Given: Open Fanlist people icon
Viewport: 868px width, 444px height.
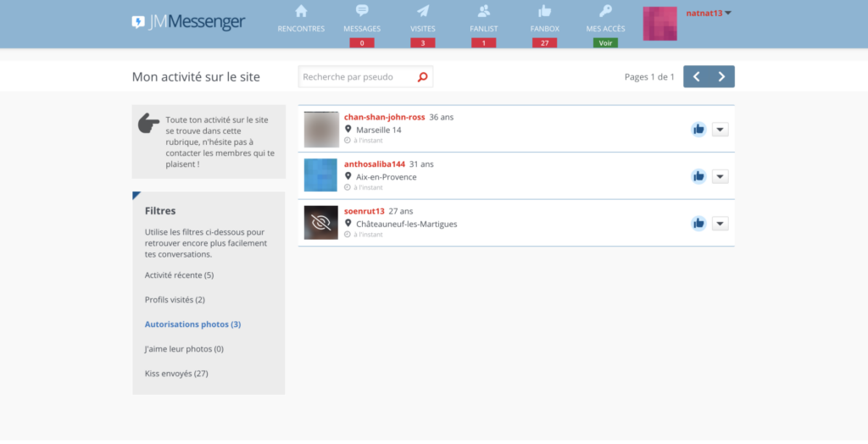Looking at the screenshot, I should point(484,10).
